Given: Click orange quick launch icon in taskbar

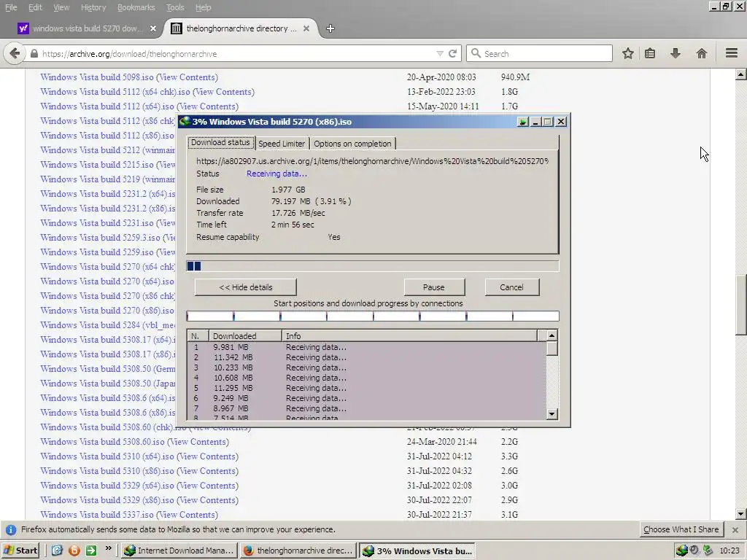Looking at the screenshot, I should 74,551.
